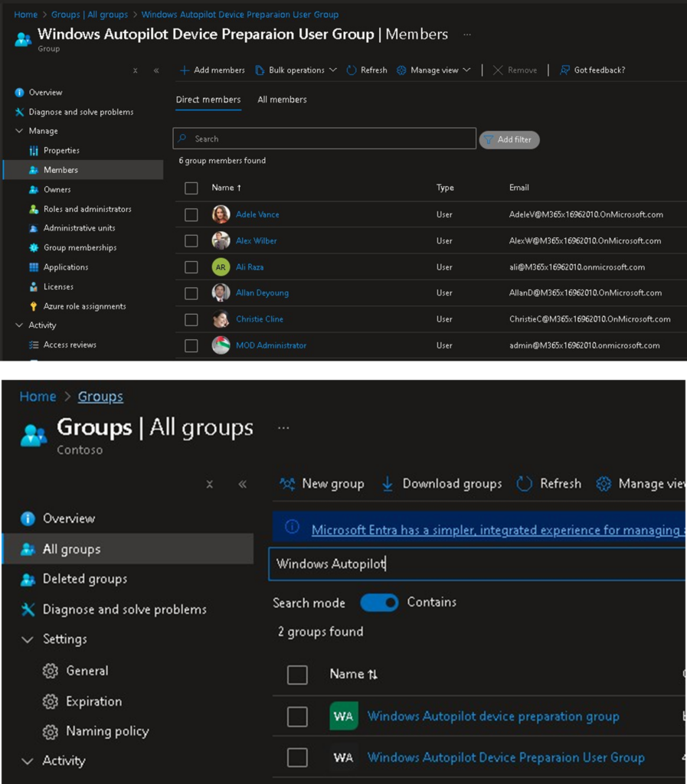Open Diagnose and solve problems in the Groups sidebar
This screenshot has height=784, width=687.
click(x=124, y=609)
